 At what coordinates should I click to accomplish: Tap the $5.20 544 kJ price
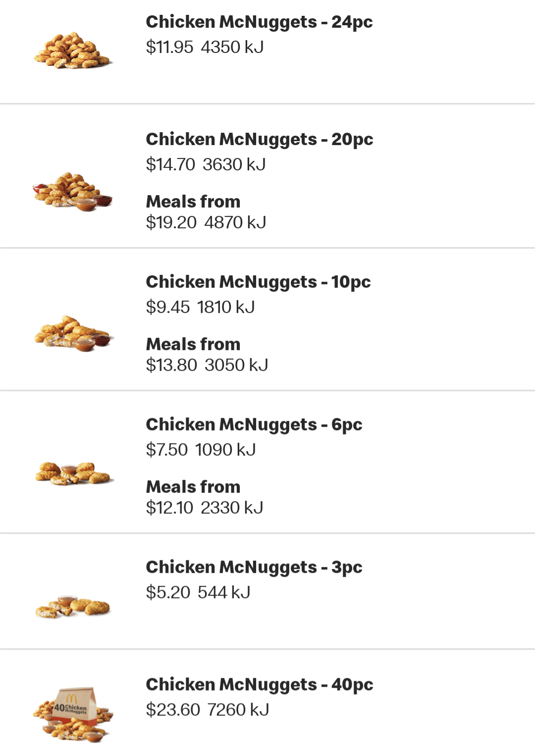pos(198,593)
